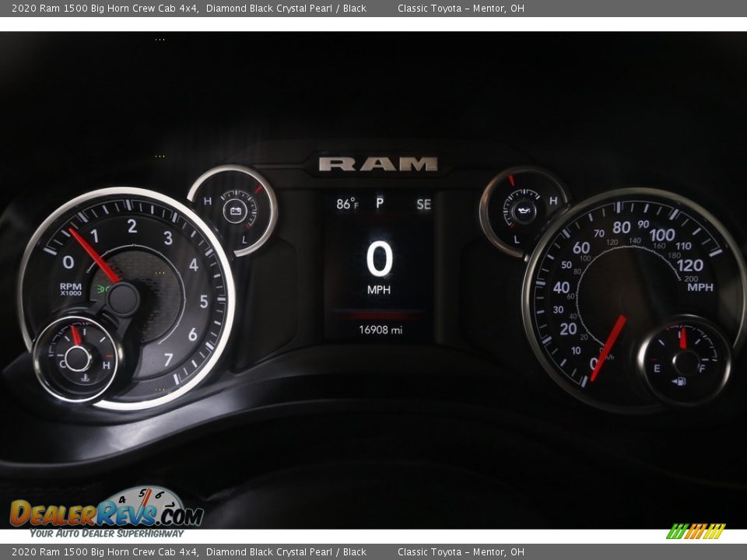
Task: Click the green indicator light on the tachometer
Action: click(103, 288)
